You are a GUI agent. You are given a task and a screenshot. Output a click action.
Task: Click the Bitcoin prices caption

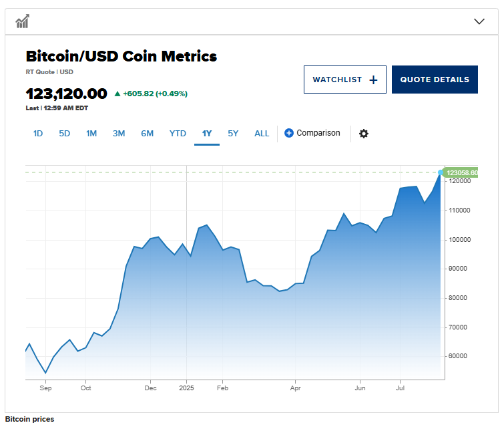[x=29, y=419]
